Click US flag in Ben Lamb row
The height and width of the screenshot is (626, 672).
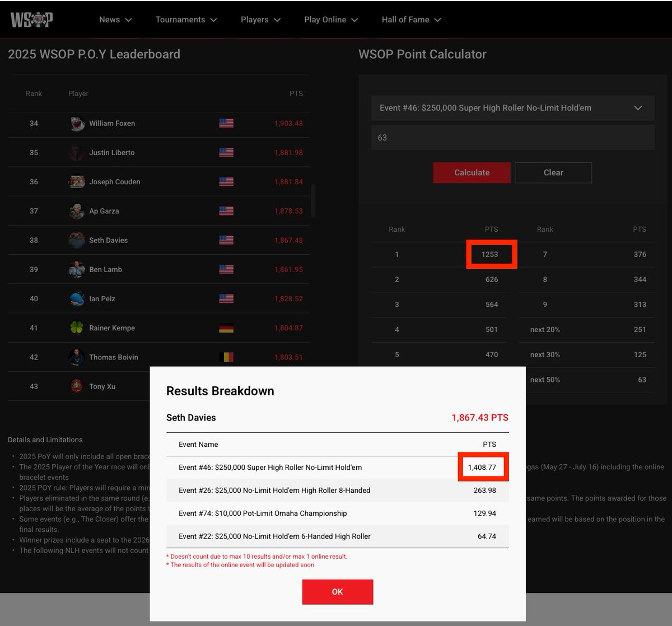coord(226,269)
